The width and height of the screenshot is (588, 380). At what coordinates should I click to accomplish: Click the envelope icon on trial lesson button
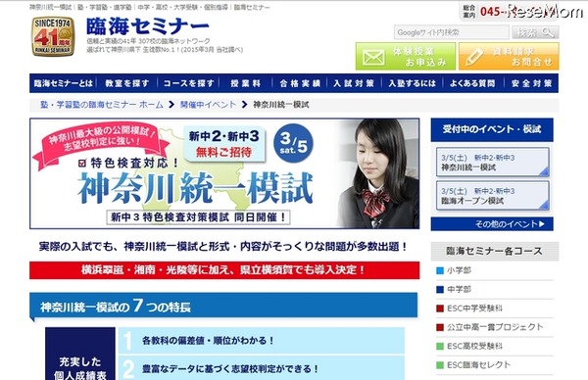[x=373, y=58]
